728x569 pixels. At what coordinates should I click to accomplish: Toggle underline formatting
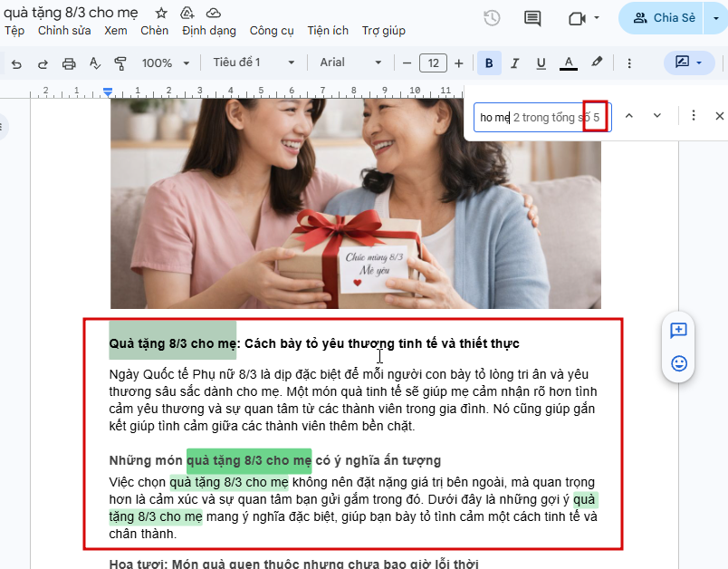tap(541, 63)
